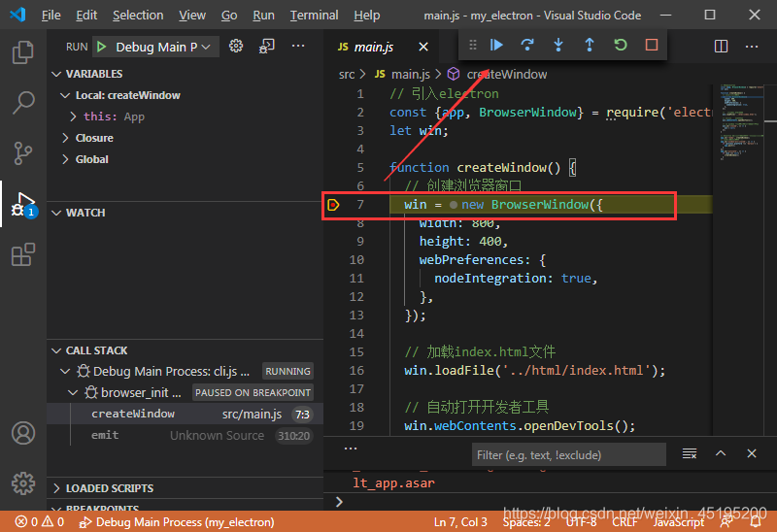The image size is (777, 532).
Task: Clear the debug console output
Action: (690, 453)
